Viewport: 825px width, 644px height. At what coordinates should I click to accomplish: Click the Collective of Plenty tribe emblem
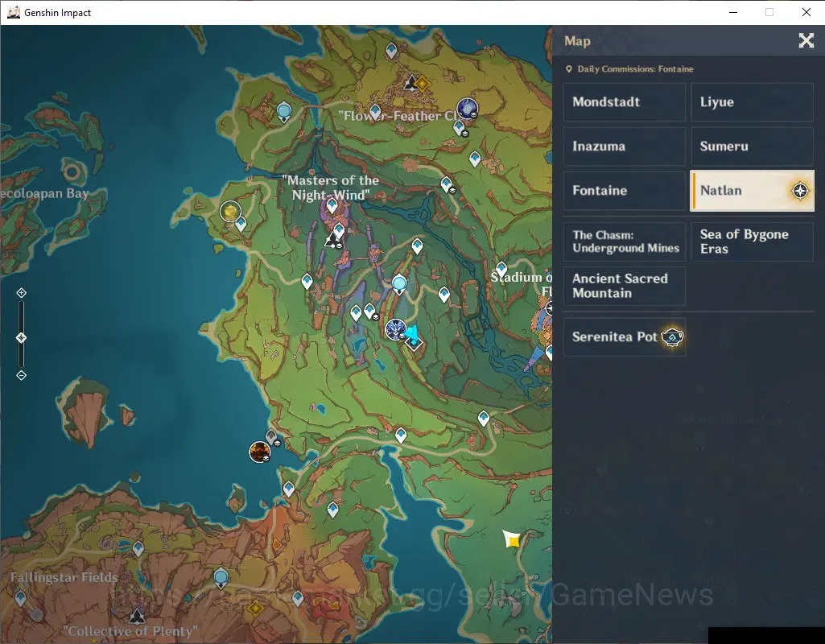(138, 616)
